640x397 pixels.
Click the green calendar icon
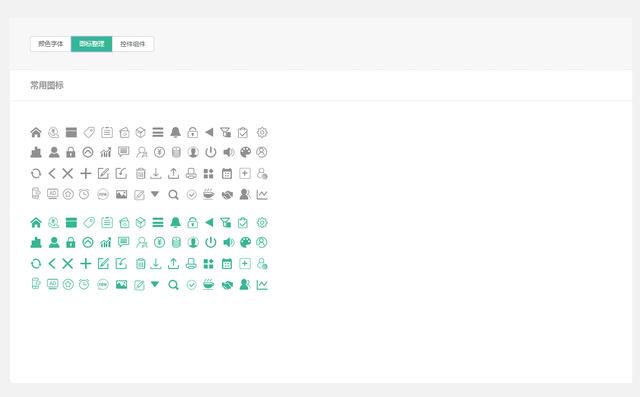(227, 264)
